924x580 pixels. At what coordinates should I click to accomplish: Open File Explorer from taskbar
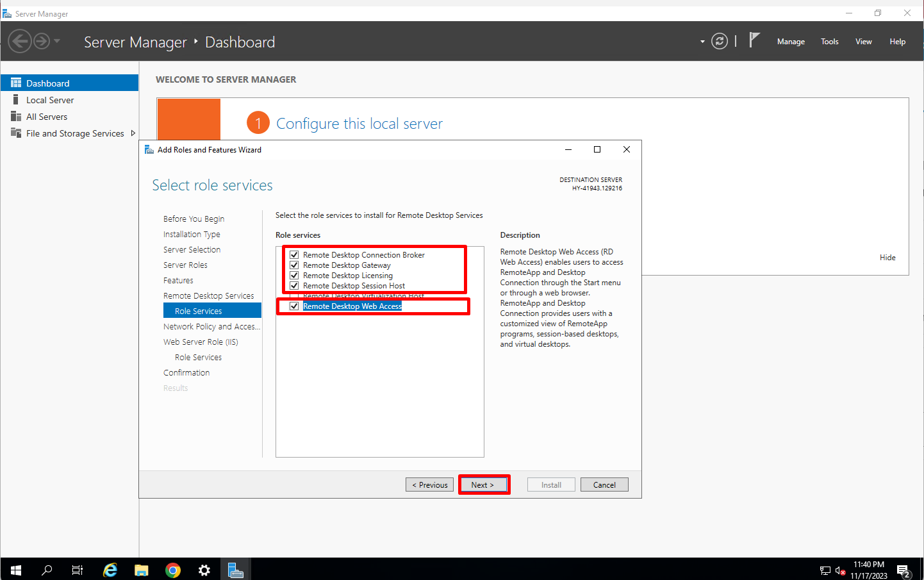(x=142, y=570)
